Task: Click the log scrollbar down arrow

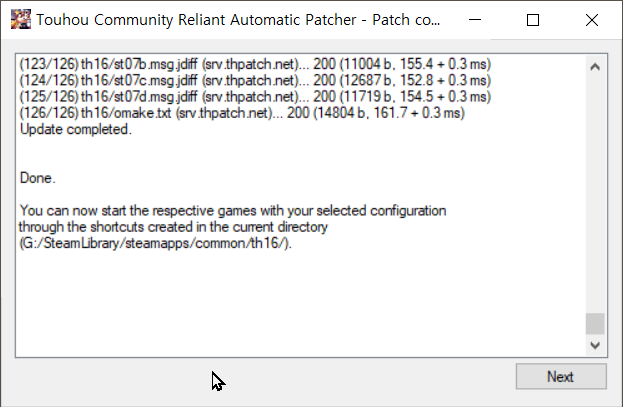Action: [x=595, y=345]
